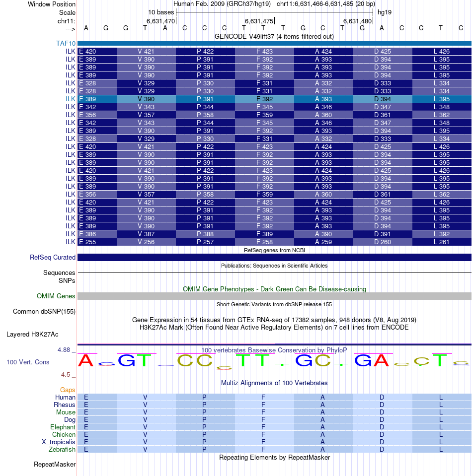472x476 pixels.
Task: Click 'Human Feb. 2009 (GRCh37/hg19)' text
Action: point(222,4)
